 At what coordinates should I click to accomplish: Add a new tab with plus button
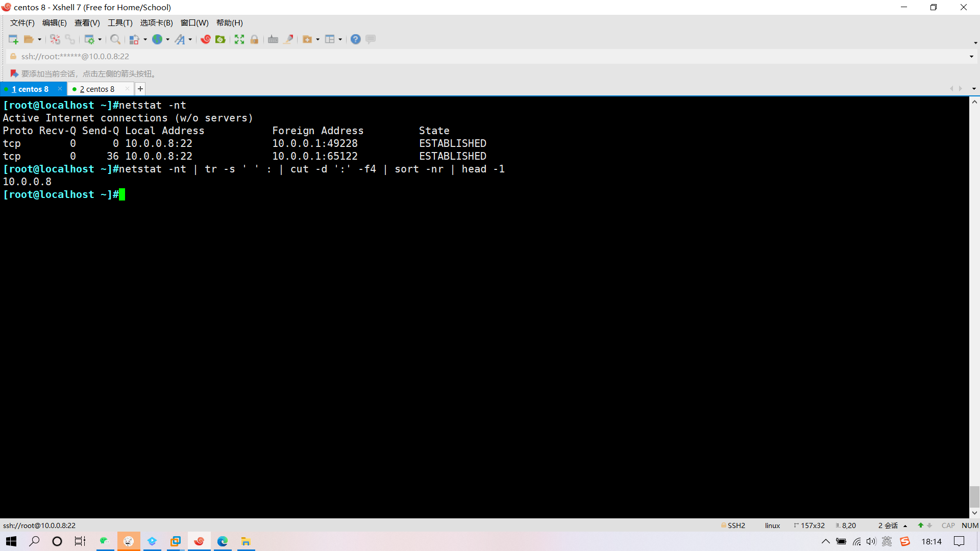(140, 89)
